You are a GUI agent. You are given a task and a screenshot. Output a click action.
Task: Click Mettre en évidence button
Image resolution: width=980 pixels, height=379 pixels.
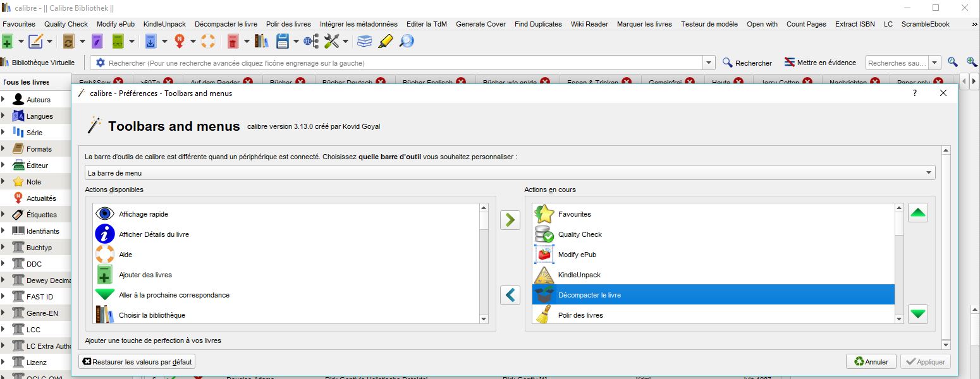point(820,63)
